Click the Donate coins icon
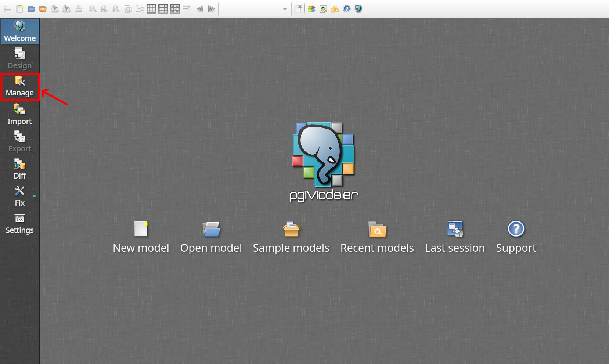 coord(335,9)
